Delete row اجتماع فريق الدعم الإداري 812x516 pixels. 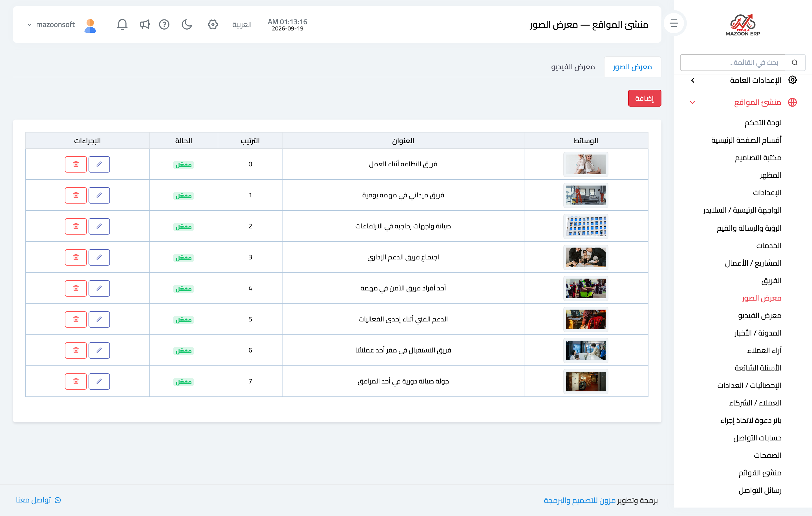click(x=76, y=257)
